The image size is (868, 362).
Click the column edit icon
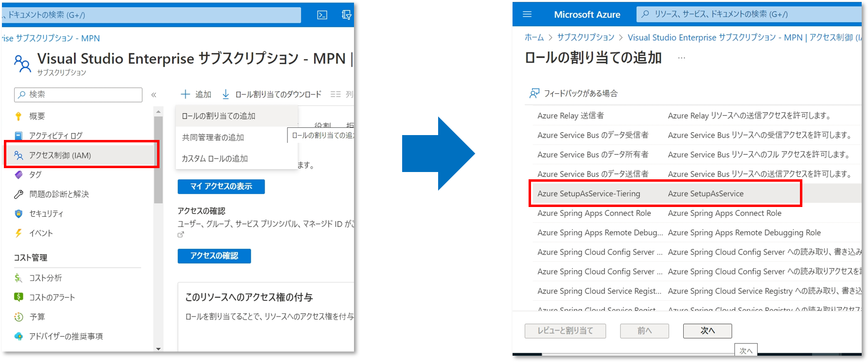click(336, 94)
